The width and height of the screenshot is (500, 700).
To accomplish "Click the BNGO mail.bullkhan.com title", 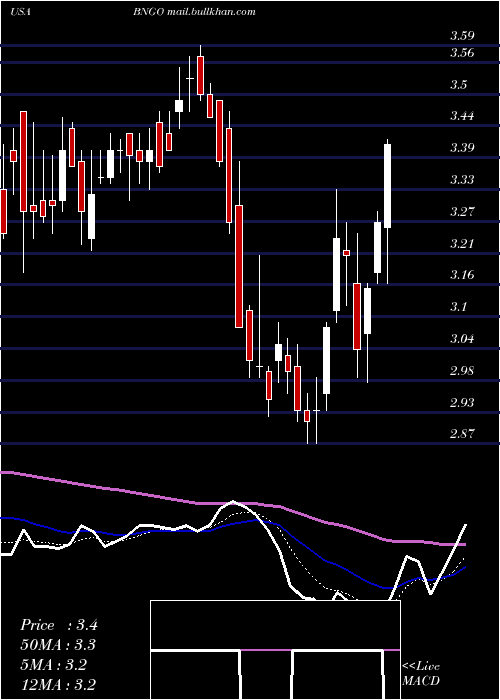I will 194,12.
